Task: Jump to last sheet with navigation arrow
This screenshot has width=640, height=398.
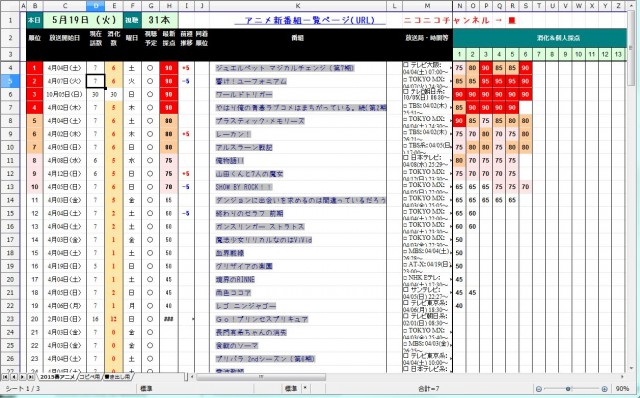Action: coord(30,376)
